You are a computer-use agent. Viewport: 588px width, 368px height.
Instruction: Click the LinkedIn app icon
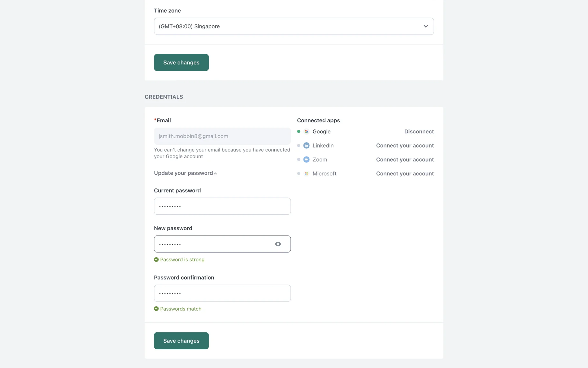306,146
